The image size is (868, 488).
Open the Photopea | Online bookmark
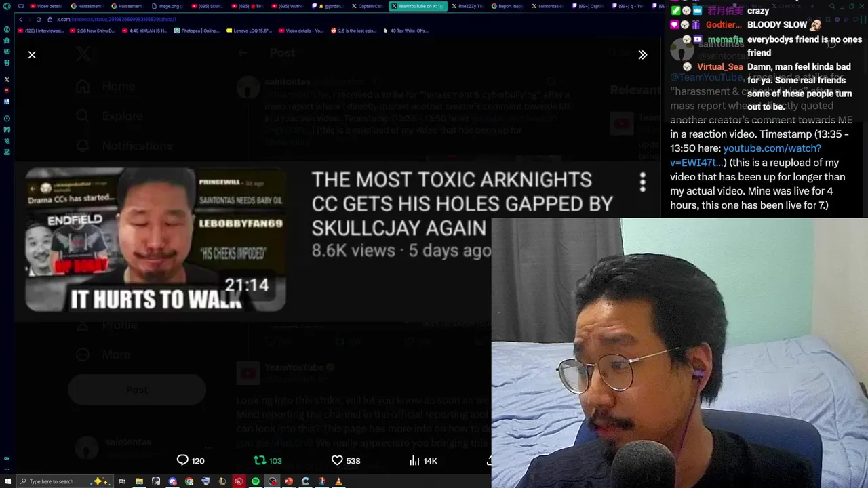[x=197, y=30]
